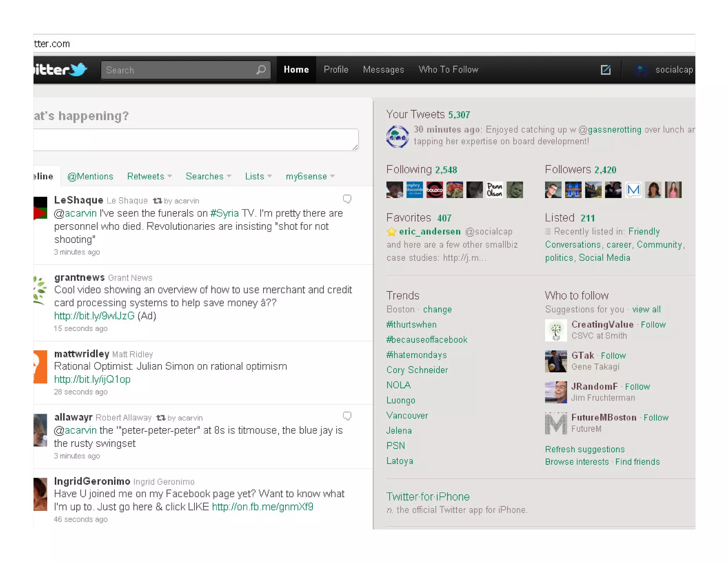Open the #becauseoffacebook trend

coord(427,340)
